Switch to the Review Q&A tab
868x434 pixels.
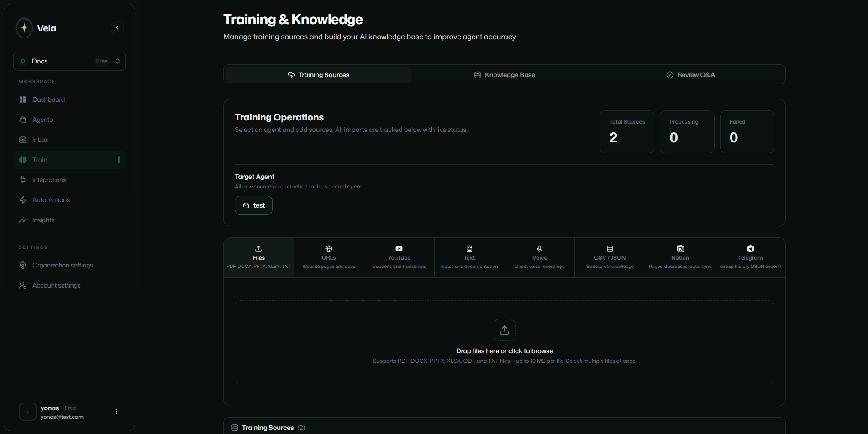(690, 75)
